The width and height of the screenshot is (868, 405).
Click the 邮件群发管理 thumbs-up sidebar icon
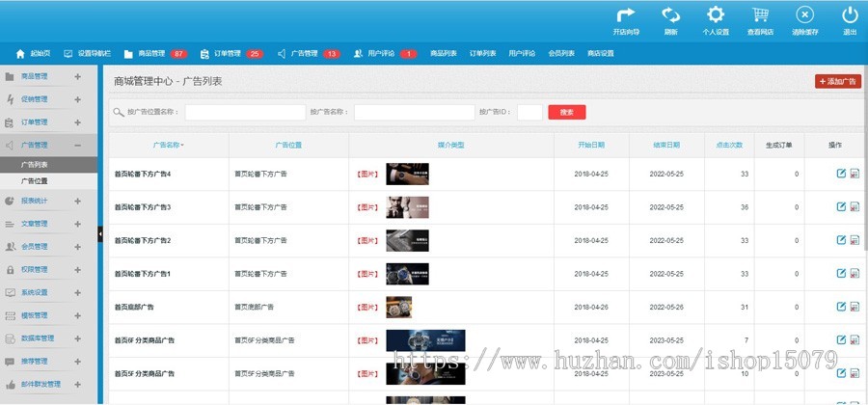[x=10, y=384]
